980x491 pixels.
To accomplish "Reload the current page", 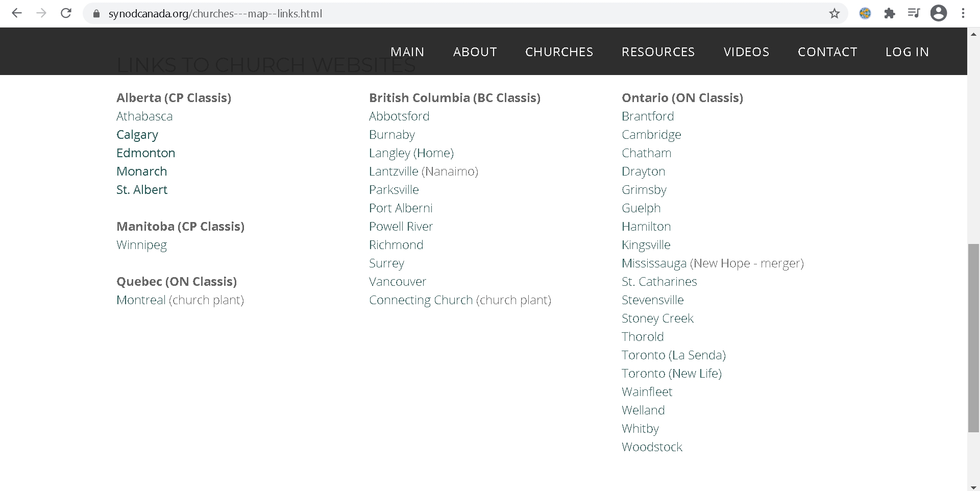I will 66,13.
